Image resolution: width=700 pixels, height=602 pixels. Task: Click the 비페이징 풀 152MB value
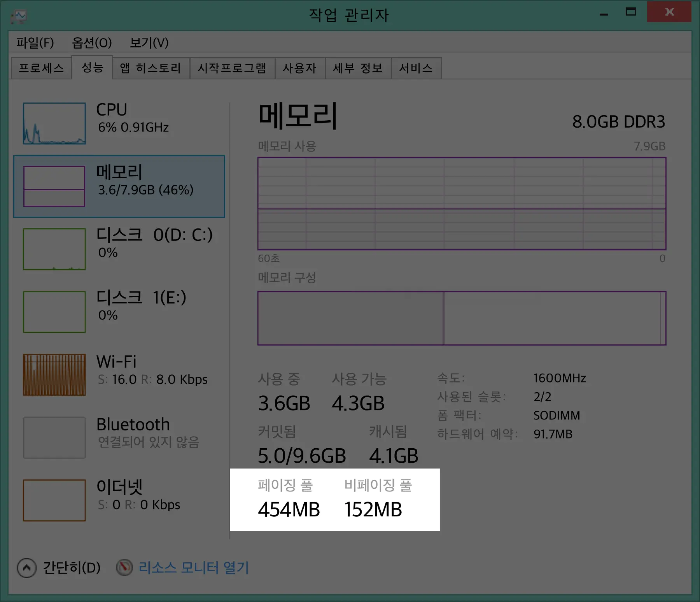click(x=373, y=509)
